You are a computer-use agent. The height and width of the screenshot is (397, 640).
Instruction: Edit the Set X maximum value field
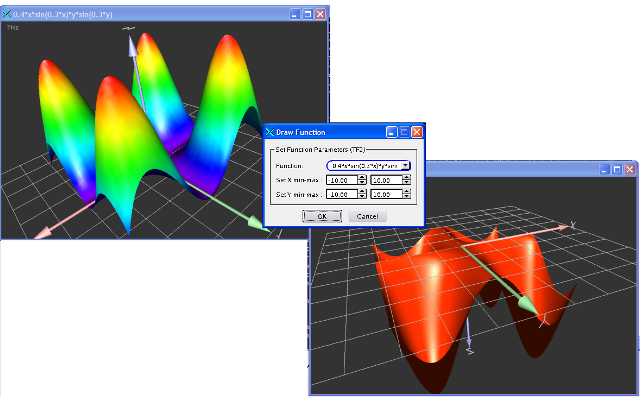(387, 180)
